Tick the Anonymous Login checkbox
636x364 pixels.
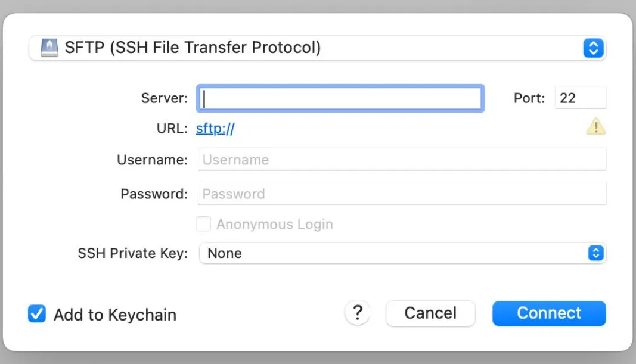[204, 224]
